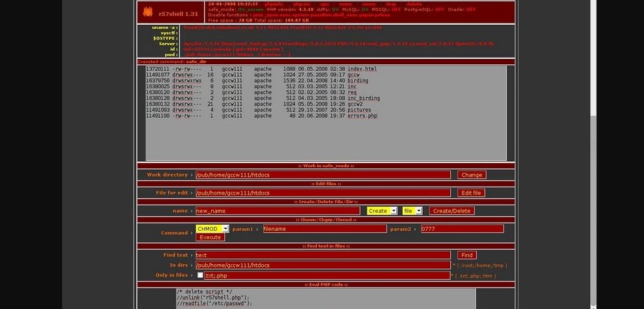Viewport: 644px width, 309px height.
Task: Click the 'Find text in files' section header
Action: click(326, 246)
